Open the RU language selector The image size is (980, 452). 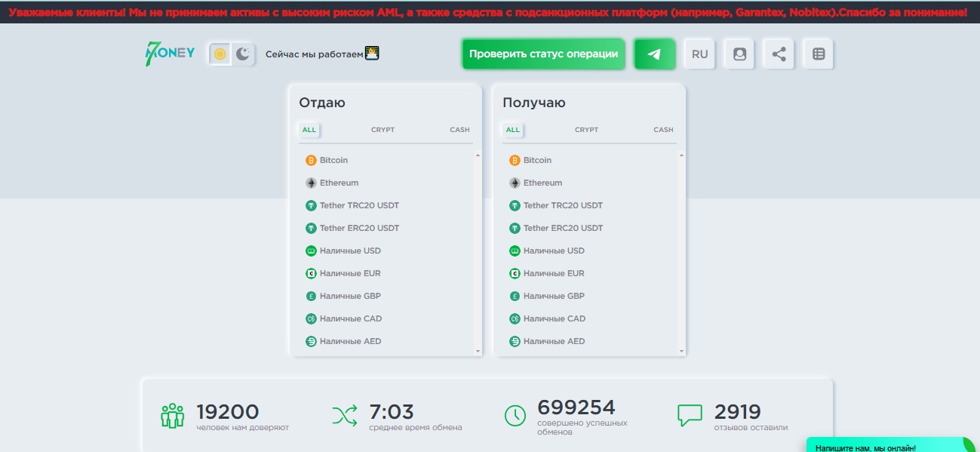pyautogui.click(x=700, y=54)
